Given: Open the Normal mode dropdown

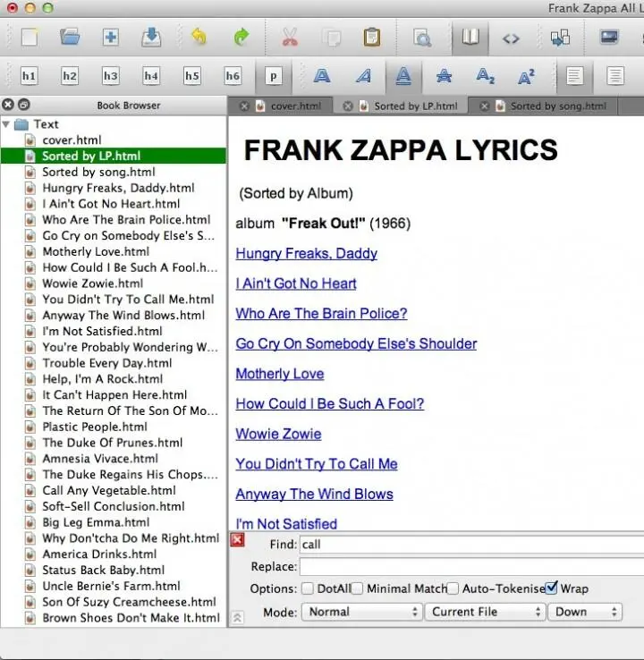Looking at the screenshot, I should [x=362, y=612].
